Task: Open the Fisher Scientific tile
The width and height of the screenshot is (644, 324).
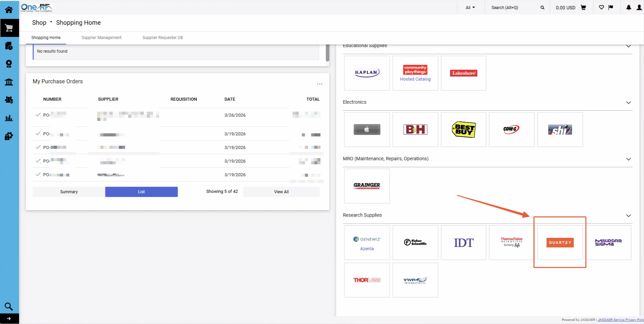Action: [x=415, y=242]
